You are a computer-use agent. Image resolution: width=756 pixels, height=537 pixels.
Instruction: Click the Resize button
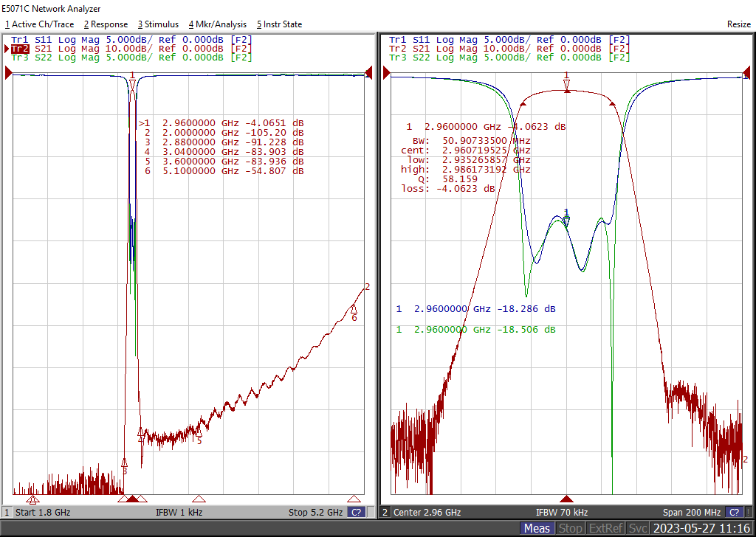tap(738, 24)
